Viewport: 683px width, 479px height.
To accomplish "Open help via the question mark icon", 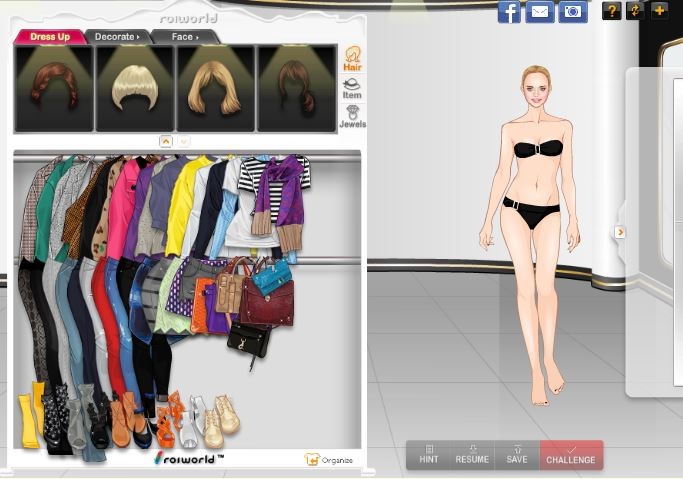I will (x=611, y=11).
